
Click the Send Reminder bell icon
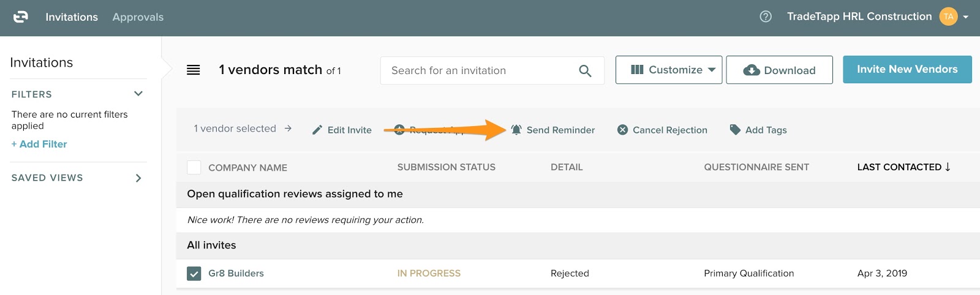[x=516, y=130]
